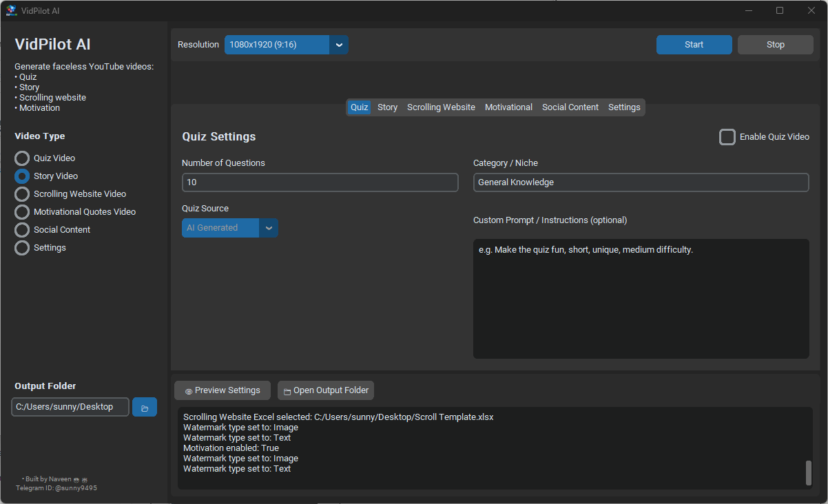This screenshot has width=828, height=504.
Task: Enable the Quiz Video checkbox
Action: (x=727, y=137)
